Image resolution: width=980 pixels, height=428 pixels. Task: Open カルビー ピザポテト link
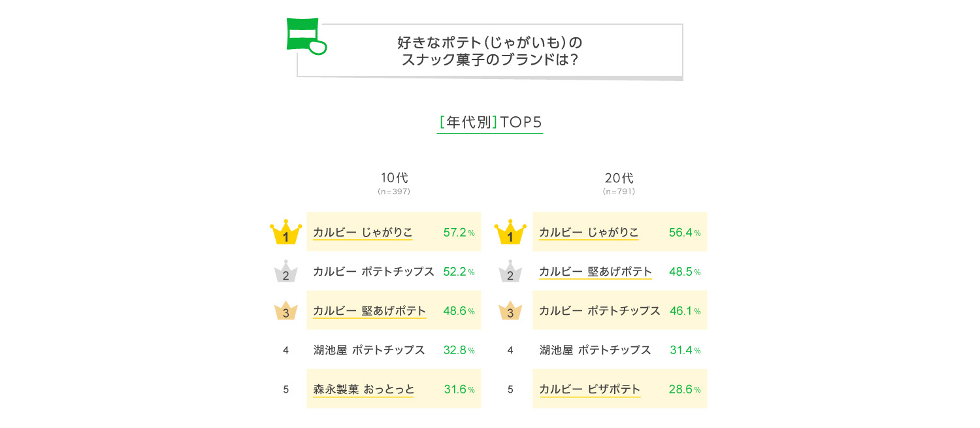[590, 389]
